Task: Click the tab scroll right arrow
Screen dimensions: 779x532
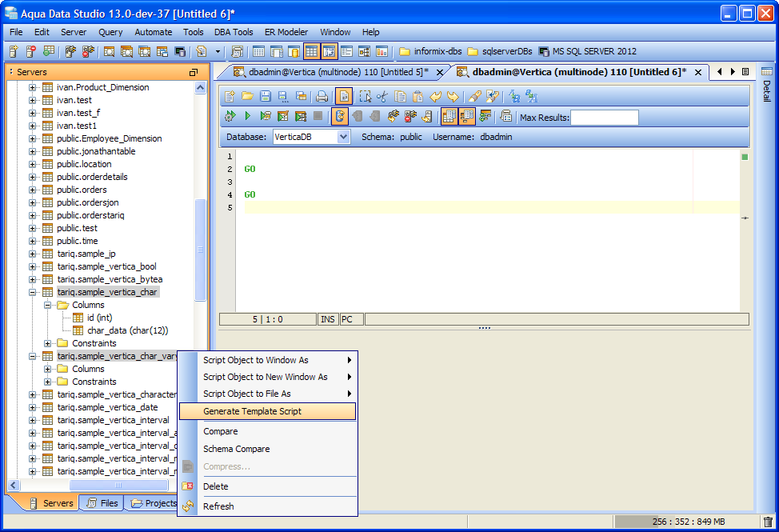Action: click(x=733, y=72)
